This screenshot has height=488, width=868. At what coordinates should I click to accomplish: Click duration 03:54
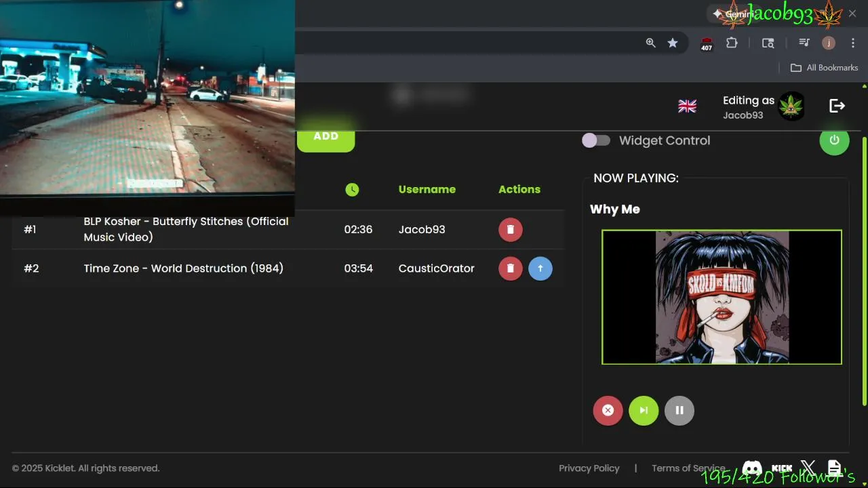tap(358, 268)
